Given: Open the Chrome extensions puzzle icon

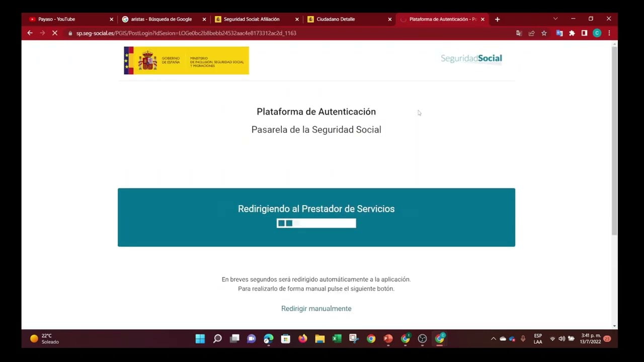Looking at the screenshot, I should (x=572, y=33).
